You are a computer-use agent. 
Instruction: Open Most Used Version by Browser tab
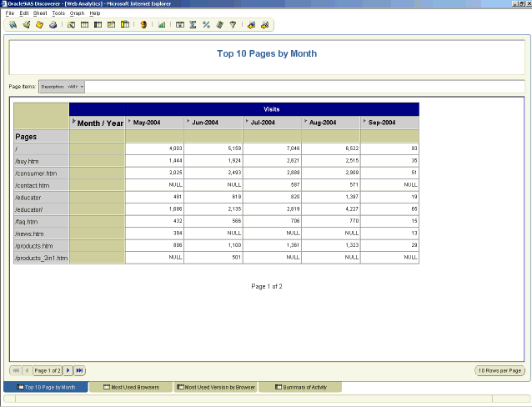214,387
